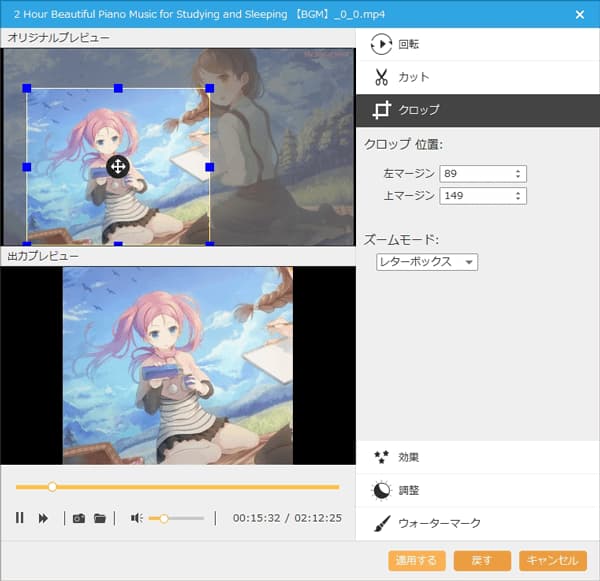Take a snapshot with camera icon
The height and width of the screenshot is (581, 600).
coord(79,518)
